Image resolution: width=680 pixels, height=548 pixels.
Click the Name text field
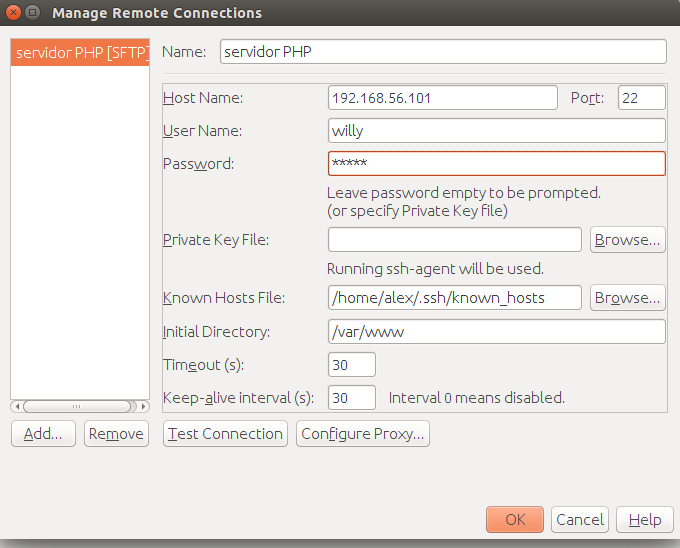(x=443, y=52)
